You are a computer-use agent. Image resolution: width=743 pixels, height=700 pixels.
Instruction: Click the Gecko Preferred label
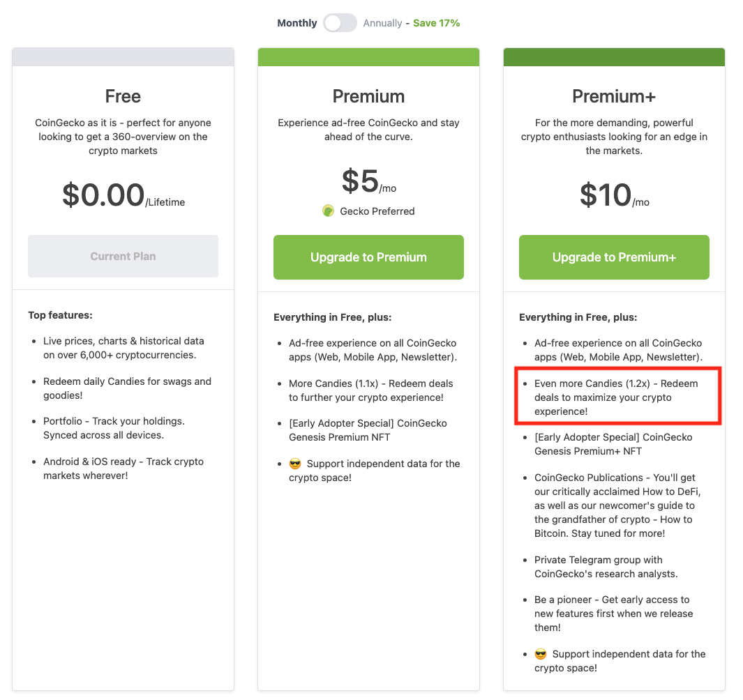click(376, 211)
